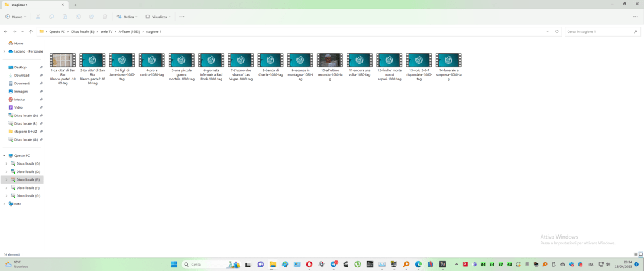The height and width of the screenshot is (271, 644).
Task: Click File Explorer icon on taskbar
Action: click(x=273, y=265)
